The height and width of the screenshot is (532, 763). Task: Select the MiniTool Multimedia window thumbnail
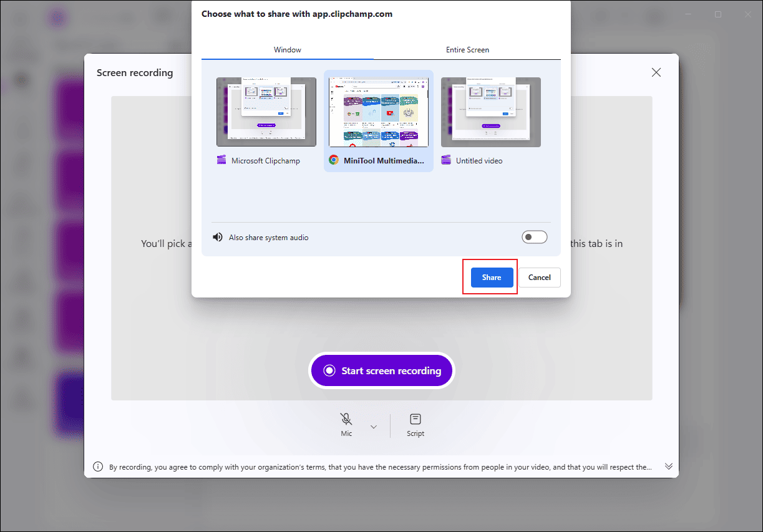click(x=378, y=112)
